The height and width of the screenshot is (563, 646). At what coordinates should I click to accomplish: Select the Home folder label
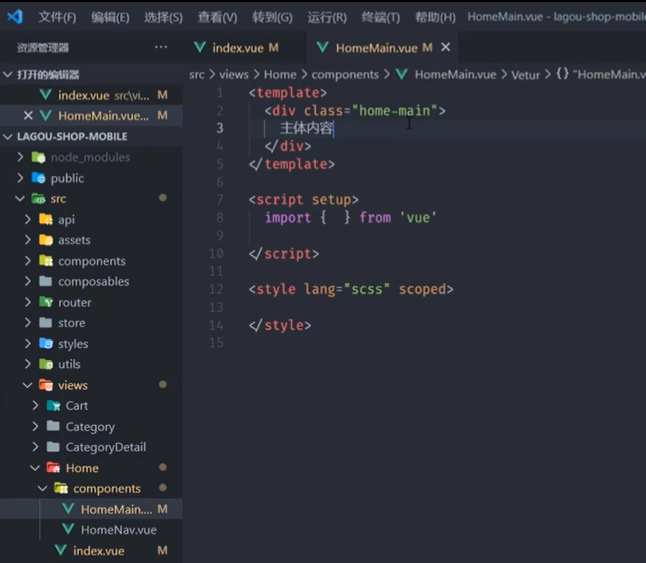(82, 468)
